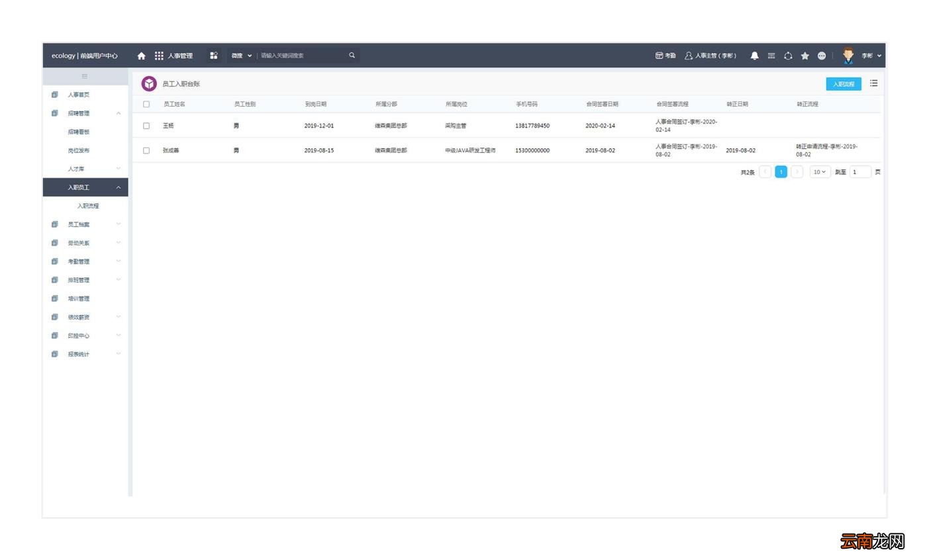Click page number 1 in pagination

781,172
